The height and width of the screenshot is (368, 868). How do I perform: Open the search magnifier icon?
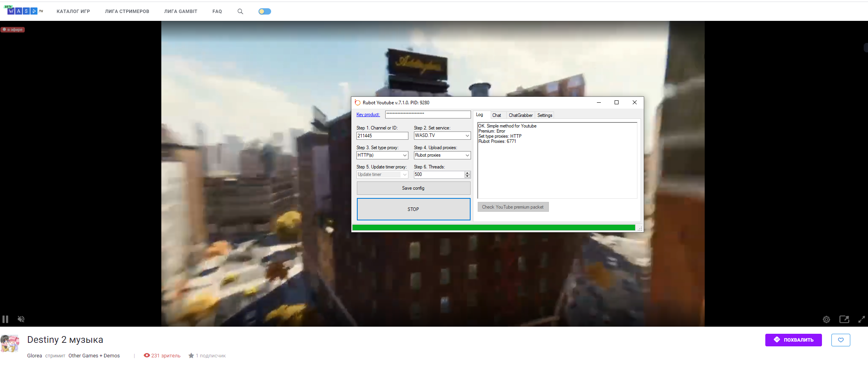[x=240, y=11]
